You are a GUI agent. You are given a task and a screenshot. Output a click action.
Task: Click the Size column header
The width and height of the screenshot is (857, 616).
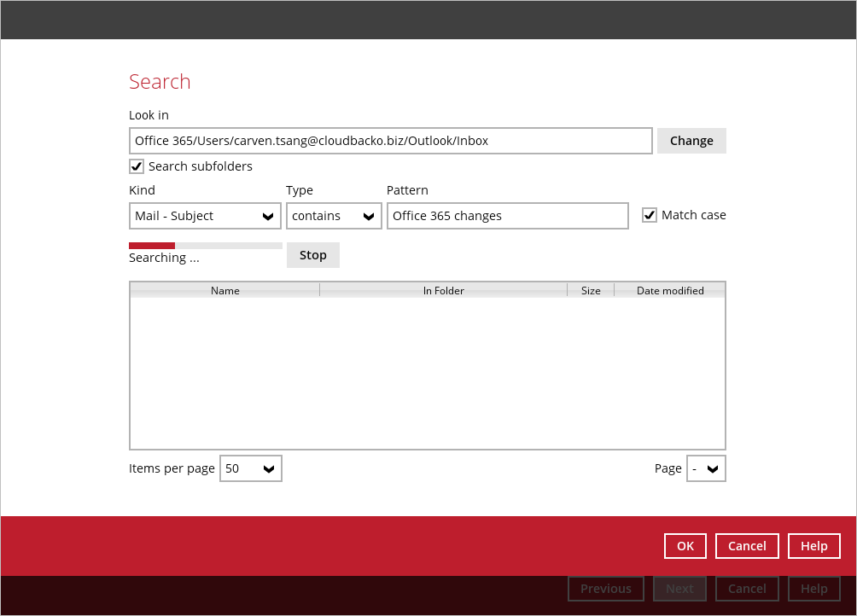(x=591, y=290)
